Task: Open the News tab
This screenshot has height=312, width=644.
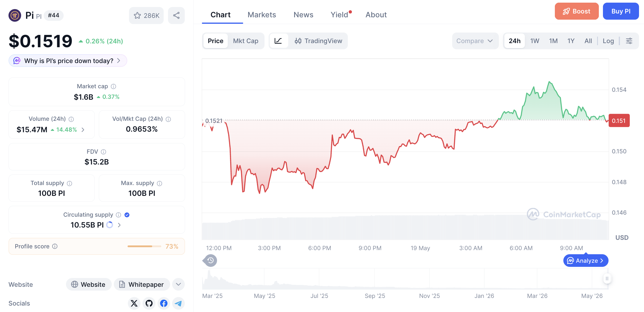Action: 304,15
